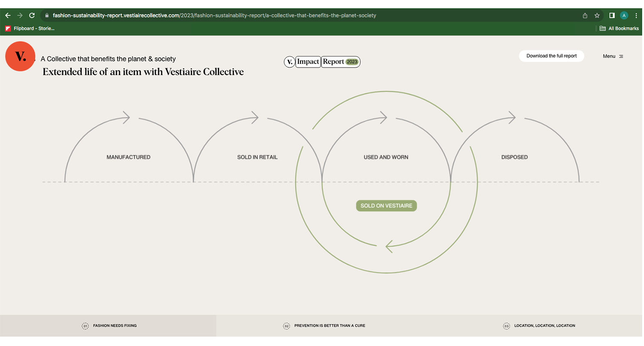The width and height of the screenshot is (644, 346).
Task: Click the orange Vestiaire V logo
Action: point(20,56)
